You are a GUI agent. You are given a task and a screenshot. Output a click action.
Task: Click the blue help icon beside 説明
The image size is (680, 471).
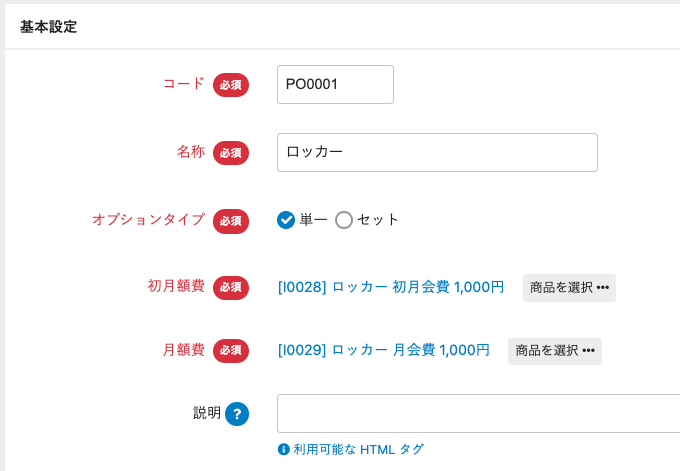237,413
